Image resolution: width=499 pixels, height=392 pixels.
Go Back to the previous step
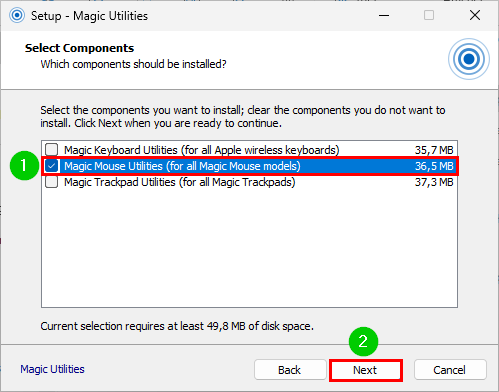coord(290,370)
